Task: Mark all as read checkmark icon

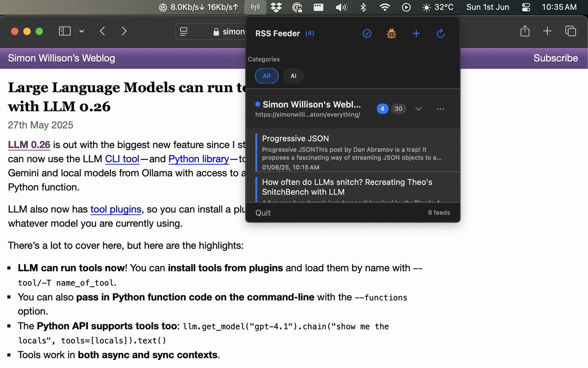Action: point(367,33)
